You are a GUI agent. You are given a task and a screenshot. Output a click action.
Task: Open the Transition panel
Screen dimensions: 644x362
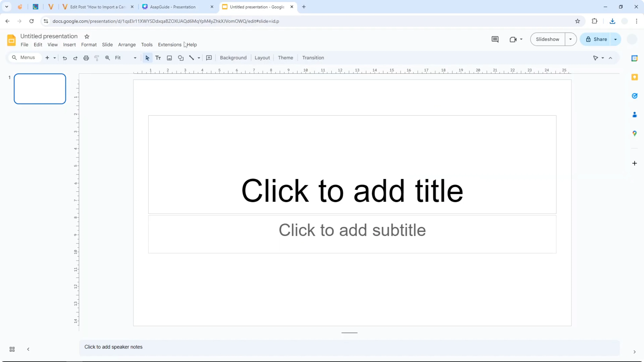(313, 58)
